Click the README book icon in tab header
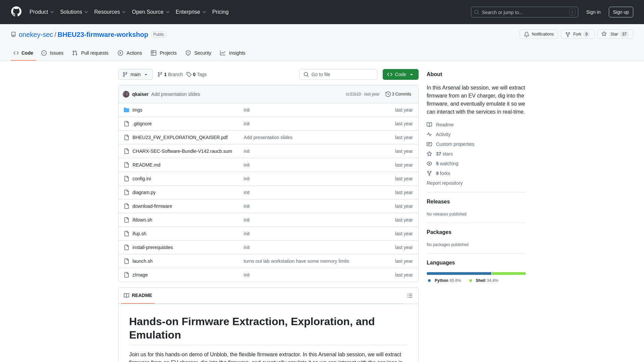Screen dimensions: 644x362 coord(126,295)
